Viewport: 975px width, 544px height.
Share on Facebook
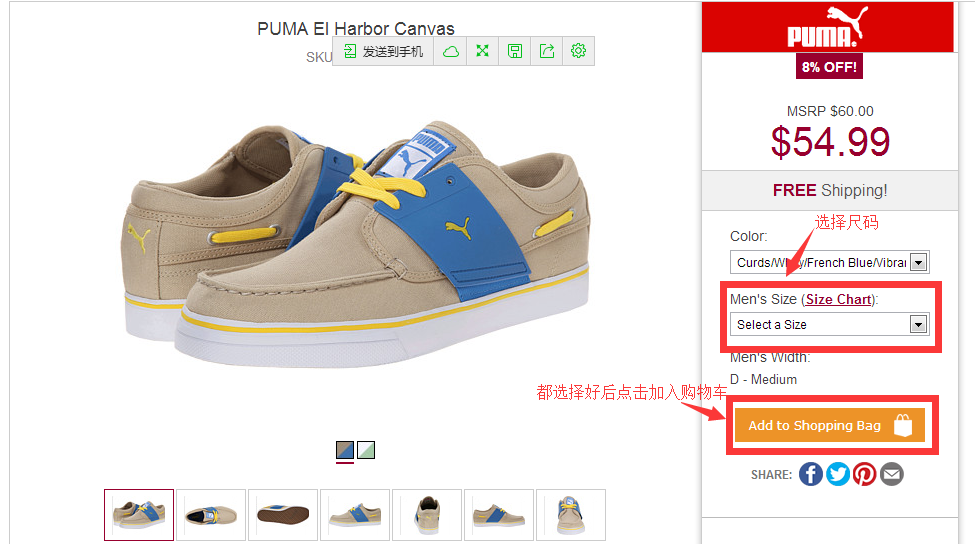click(811, 474)
